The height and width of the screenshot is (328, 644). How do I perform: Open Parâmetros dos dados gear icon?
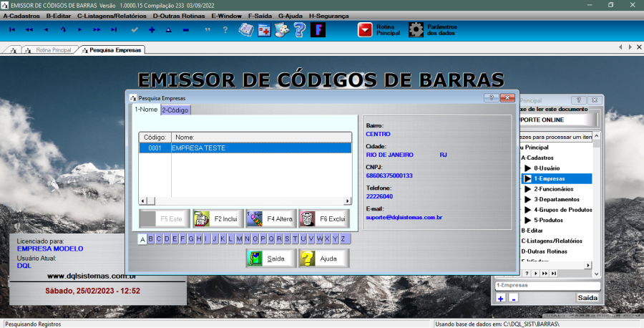416,29
